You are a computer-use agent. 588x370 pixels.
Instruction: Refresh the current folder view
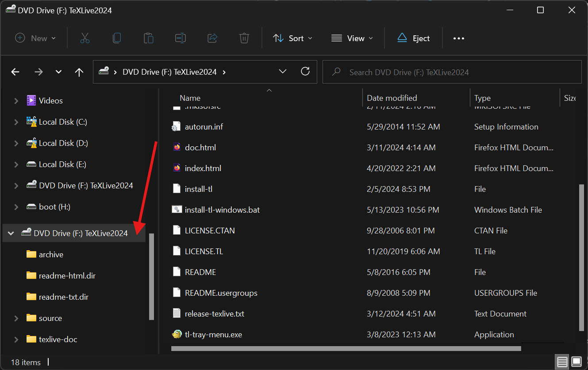click(305, 72)
